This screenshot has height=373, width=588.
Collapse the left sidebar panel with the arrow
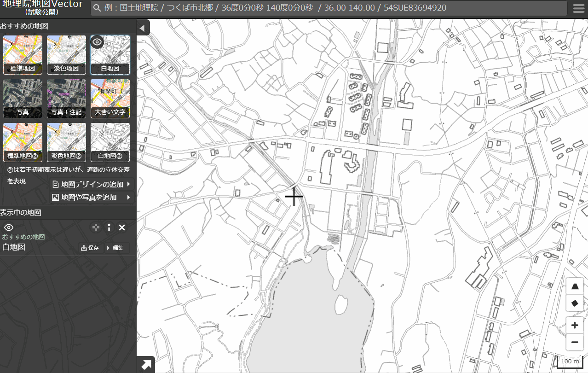pyautogui.click(x=142, y=29)
